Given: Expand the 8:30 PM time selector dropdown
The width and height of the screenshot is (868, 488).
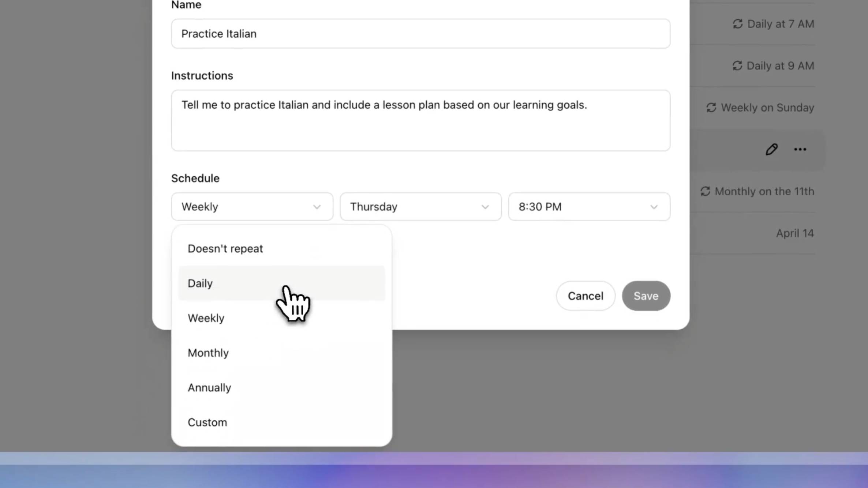Looking at the screenshot, I should pos(589,206).
